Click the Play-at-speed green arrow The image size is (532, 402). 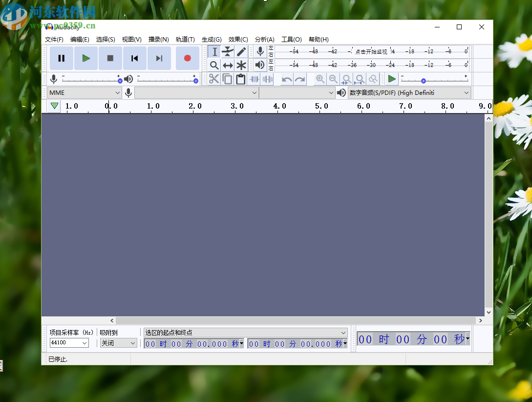click(x=392, y=79)
